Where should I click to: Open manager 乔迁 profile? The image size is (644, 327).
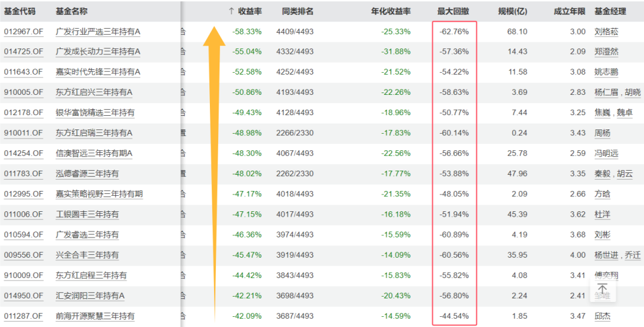(x=633, y=255)
